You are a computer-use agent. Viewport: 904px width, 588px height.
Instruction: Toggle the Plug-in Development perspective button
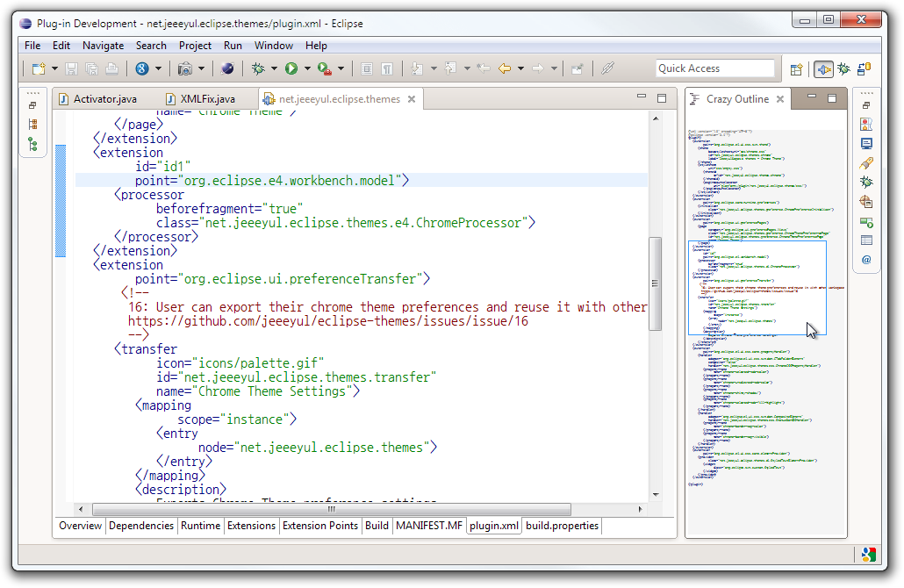[823, 68]
